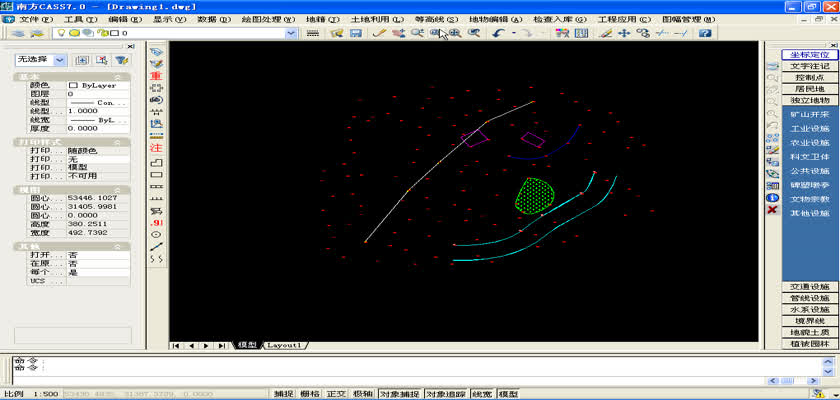Click the layer manager stack icon
This screenshot has width=840, height=400.
tap(19, 33)
